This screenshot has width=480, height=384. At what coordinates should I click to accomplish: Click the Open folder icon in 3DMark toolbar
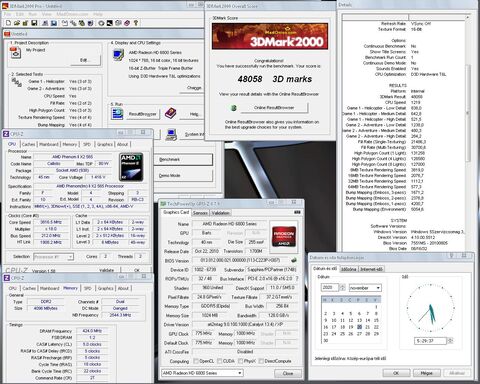point(17,23)
